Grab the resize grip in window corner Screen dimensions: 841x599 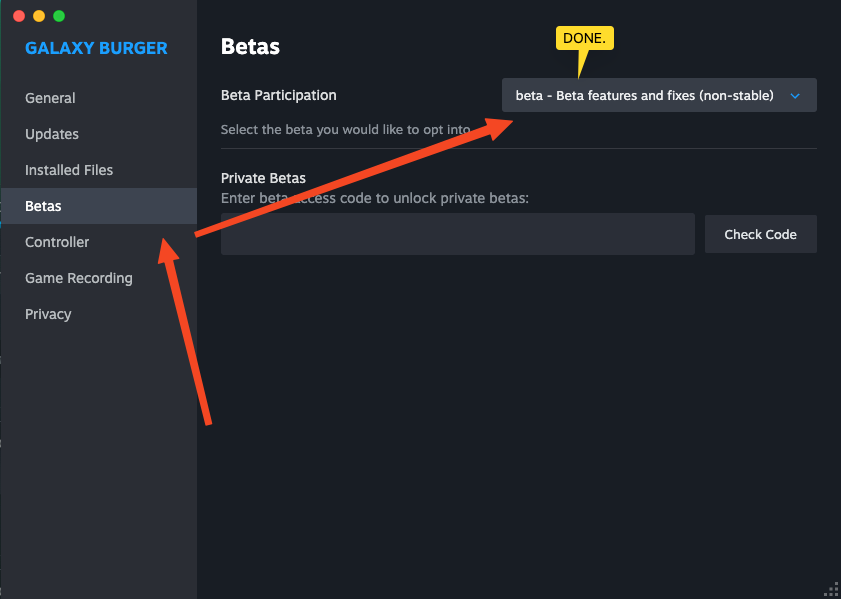(833, 591)
